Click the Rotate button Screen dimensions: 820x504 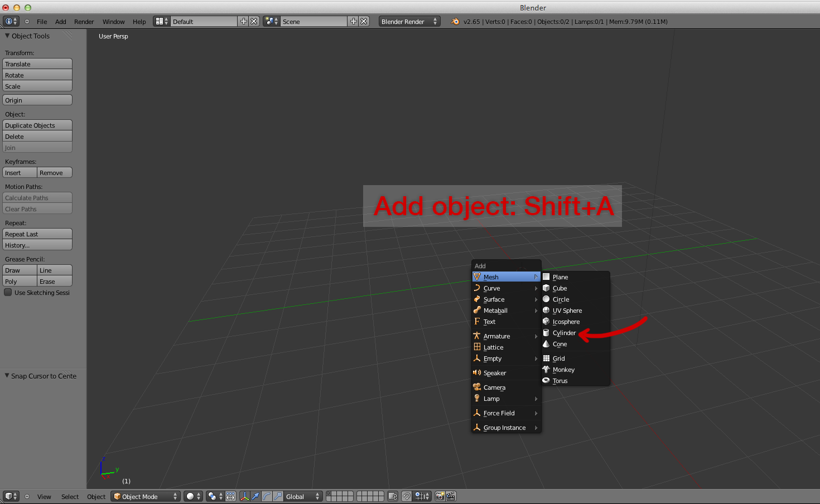click(x=37, y=75)
